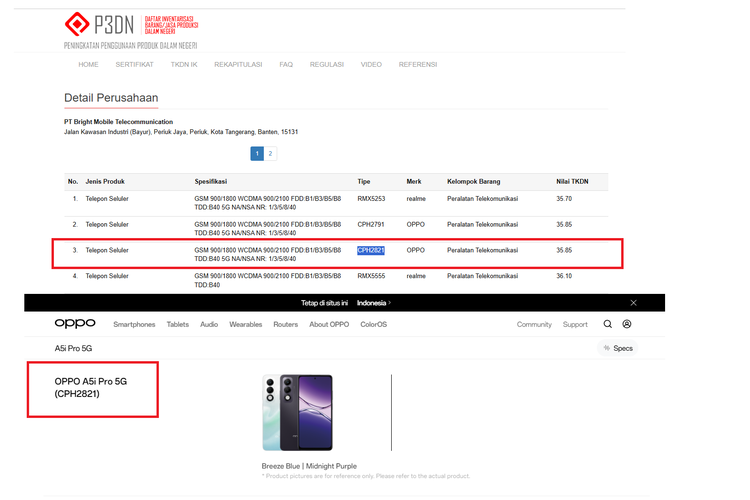Click the RMX5253 type cell

371,199
